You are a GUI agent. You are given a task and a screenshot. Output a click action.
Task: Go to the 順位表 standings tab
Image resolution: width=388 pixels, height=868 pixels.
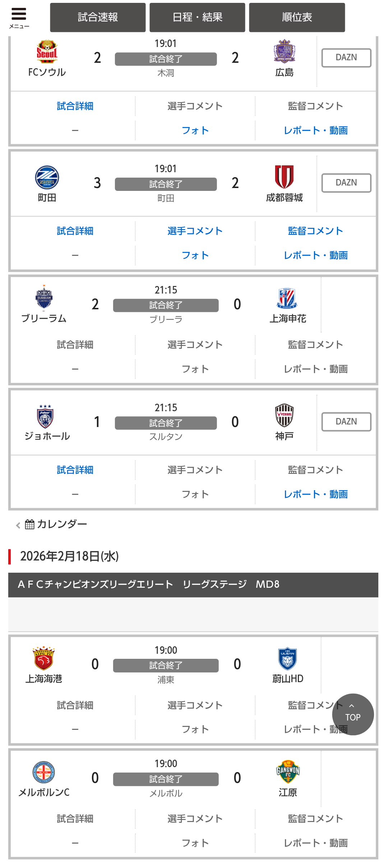[x=297, y=17]
